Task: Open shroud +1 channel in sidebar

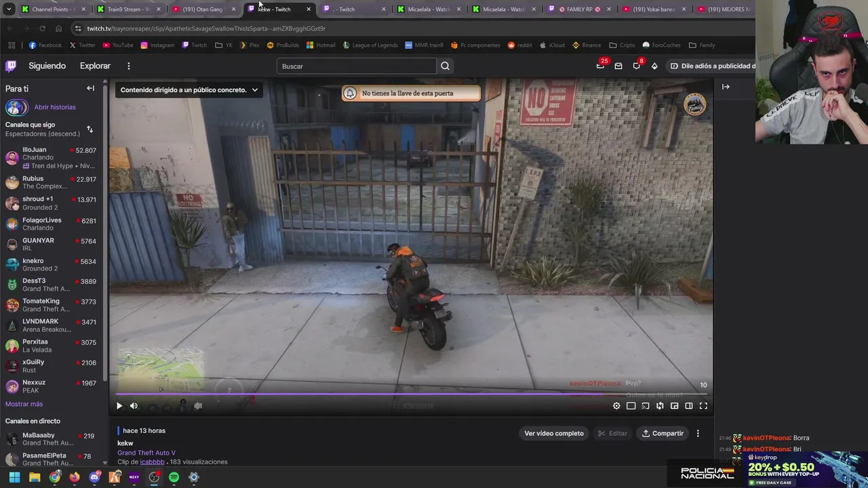Action: tap(51, 203)
